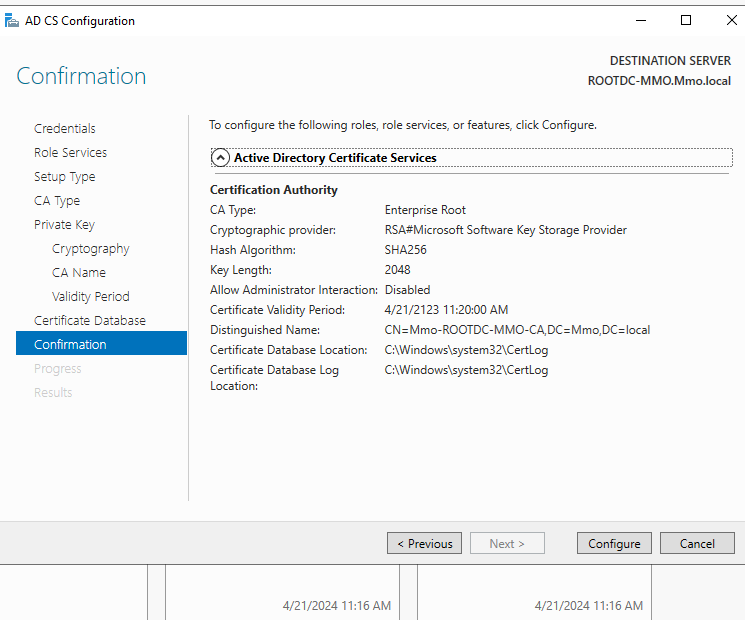The image size is (745, 620).
Task: Click the Distinguished Name label
Action: click(x=265, y=330)
